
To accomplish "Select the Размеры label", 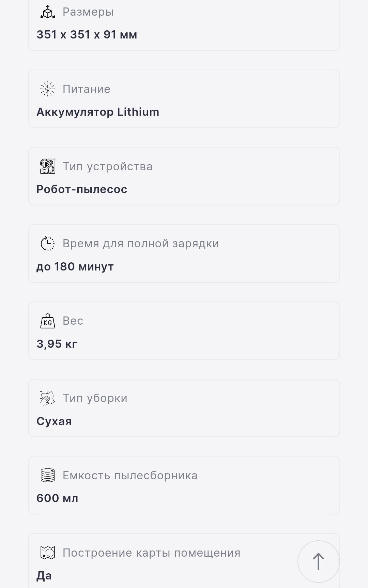I will coord(88,12).
